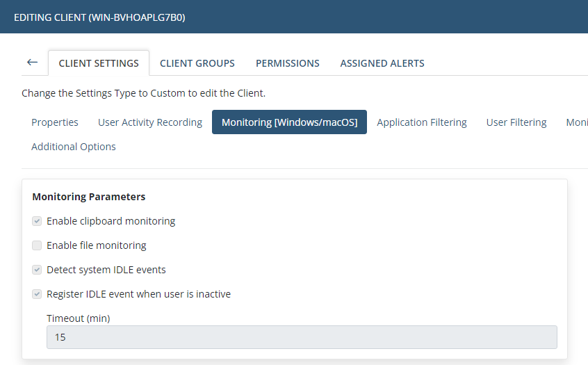Go to Additional Options section

point(74,147)
